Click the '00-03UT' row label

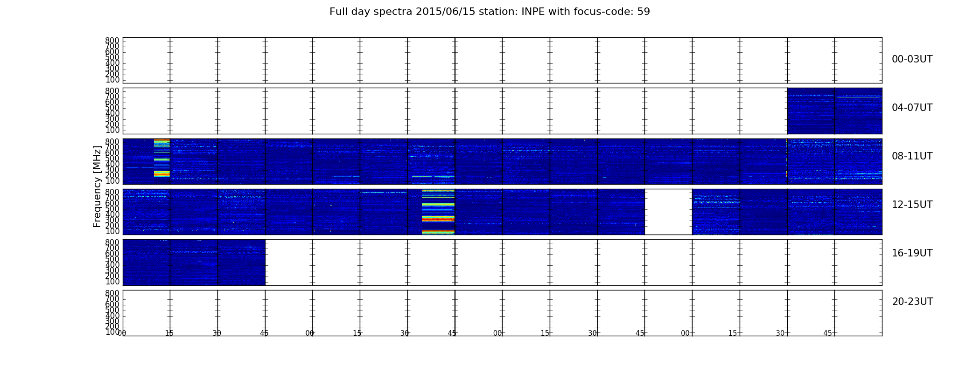[x=912, y=59]
